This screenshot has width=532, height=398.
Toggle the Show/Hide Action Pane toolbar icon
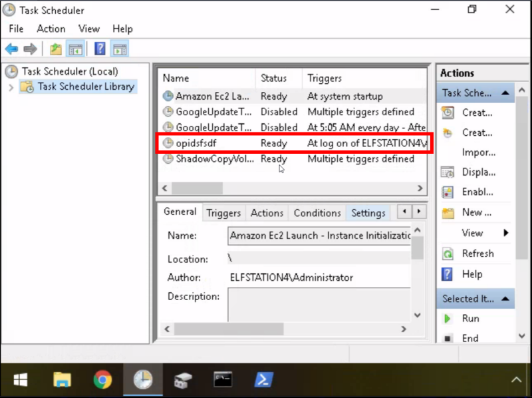click(x=120, y=49)
